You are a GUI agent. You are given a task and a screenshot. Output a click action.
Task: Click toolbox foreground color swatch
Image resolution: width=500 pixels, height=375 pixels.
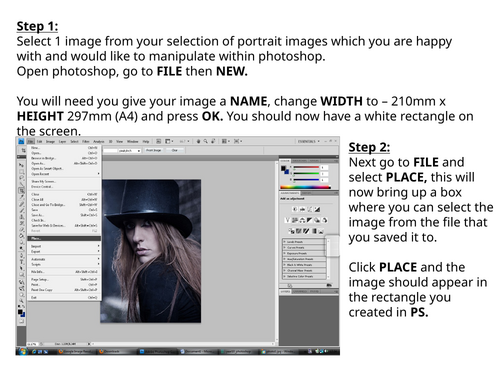[20, 312]
